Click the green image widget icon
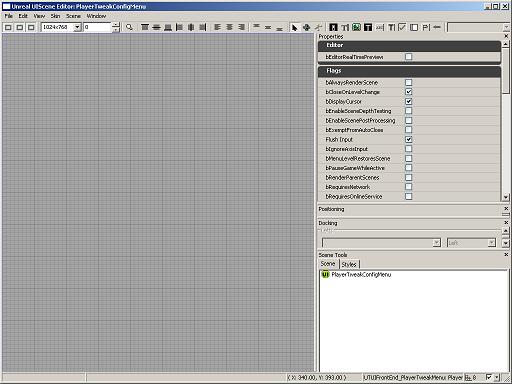512x384 pixels. [356, 27]
